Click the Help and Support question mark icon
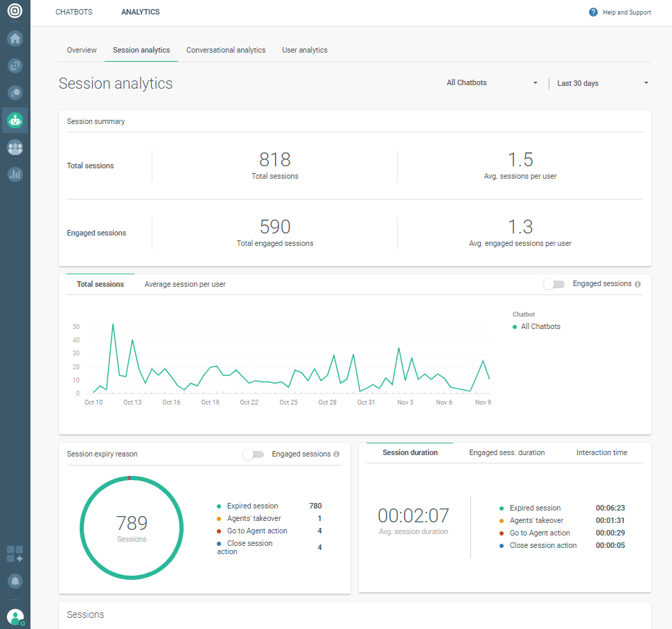672x629 pixels. point(594,12)
